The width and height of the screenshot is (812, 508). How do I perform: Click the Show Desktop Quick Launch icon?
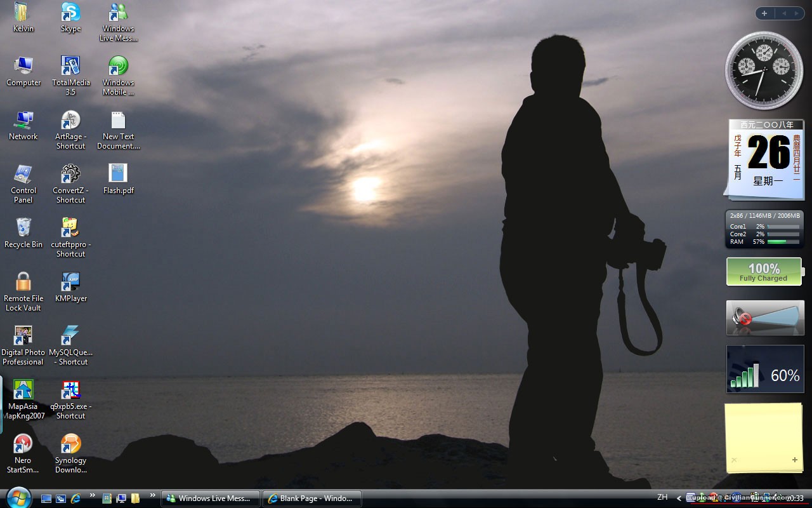tap(46, 498)
